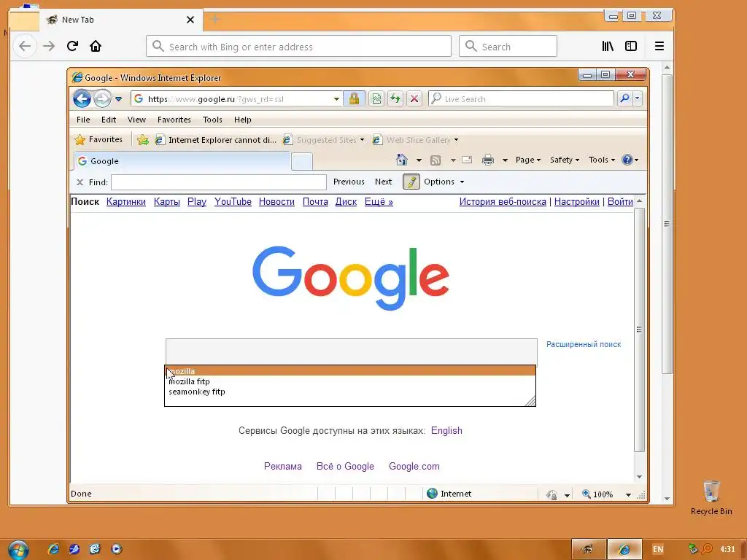
Task: Toggle highlight all matches pencil button
Action: point(411,182)
